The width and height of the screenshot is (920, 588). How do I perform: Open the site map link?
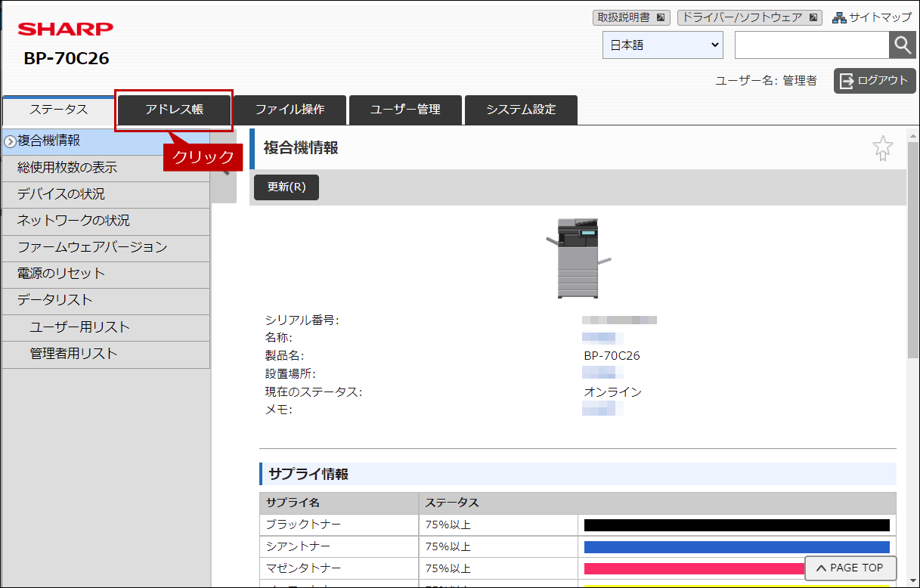point(872,17)
